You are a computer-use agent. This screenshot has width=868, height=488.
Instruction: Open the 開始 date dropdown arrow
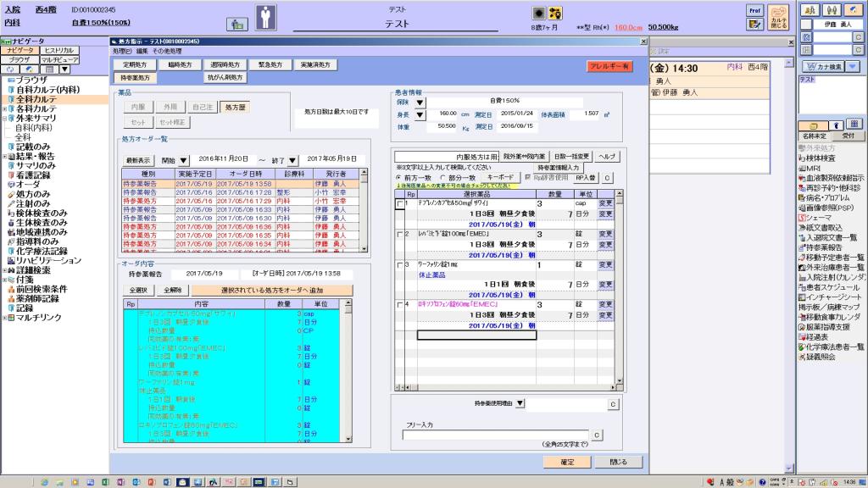click(182, 159)
